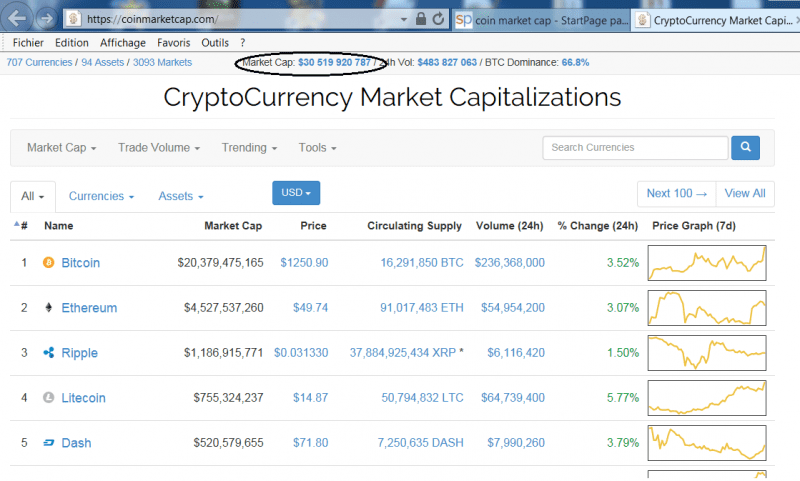Viewport: 800px width, 481px height.
Task: Open the Litecoin currency link
Action: coord(84,397)
